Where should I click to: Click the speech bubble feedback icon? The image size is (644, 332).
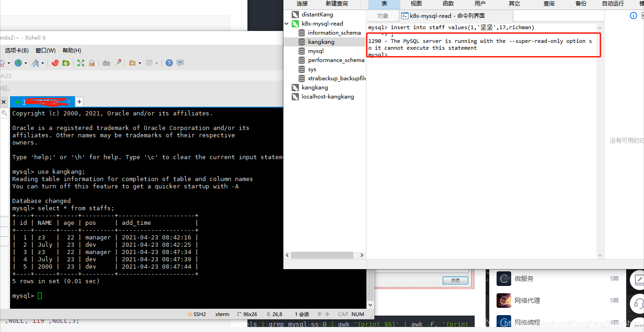tap(180, 63)
